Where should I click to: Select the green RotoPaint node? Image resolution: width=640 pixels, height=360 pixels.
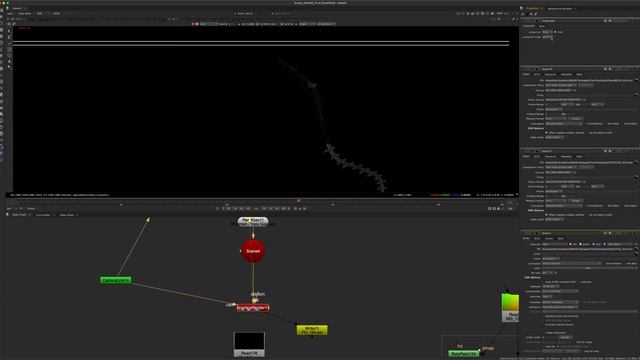point(464,353)
